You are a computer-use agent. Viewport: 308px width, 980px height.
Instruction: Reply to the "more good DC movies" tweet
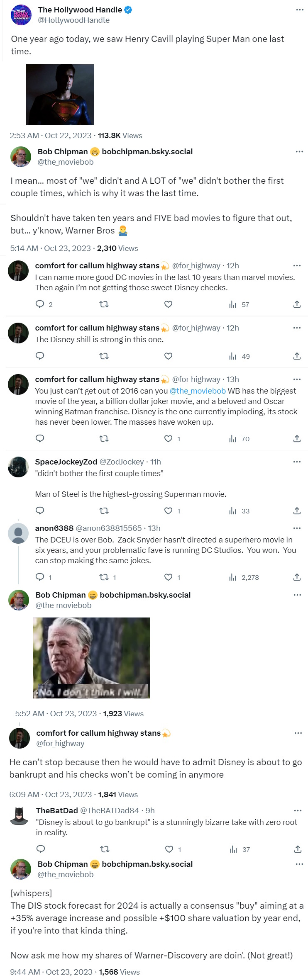click(x=40, y=304)
